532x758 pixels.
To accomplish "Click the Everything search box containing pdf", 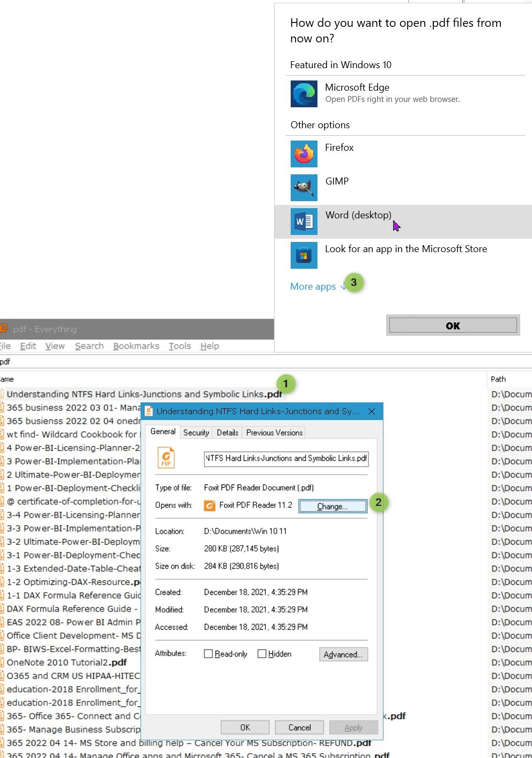I will 266,362.
